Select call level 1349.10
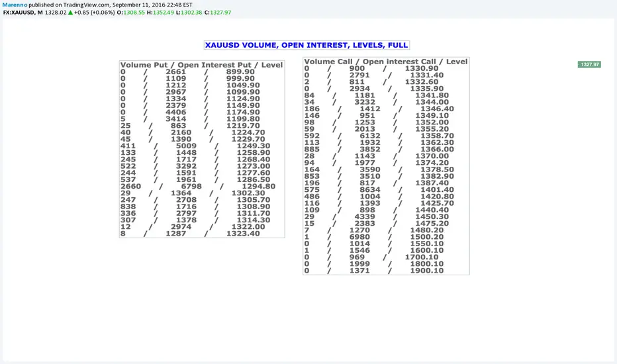 [x=432, y=116]
